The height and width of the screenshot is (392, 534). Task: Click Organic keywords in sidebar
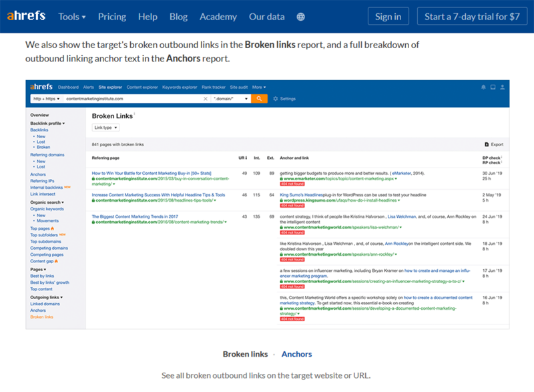pyautogui.click(x=47, y=209)
